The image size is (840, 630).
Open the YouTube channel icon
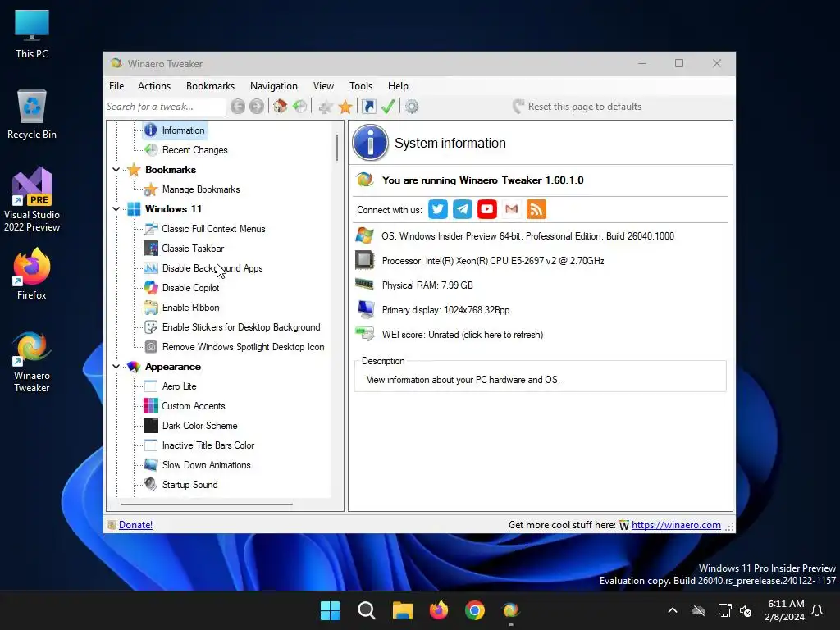click(x=487, y=209)
